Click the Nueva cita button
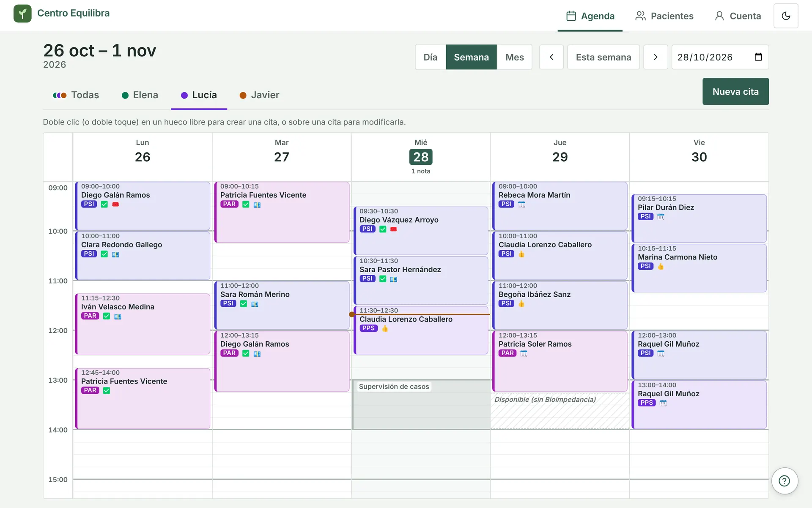Image resolution: width=812 pixels, height=508 pixels. coord(735,91)
